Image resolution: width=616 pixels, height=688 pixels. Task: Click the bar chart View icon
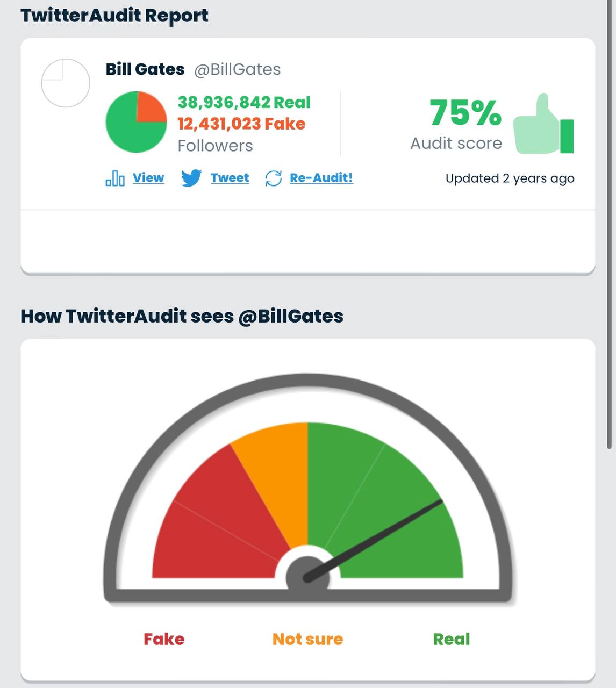pos(115,178)
